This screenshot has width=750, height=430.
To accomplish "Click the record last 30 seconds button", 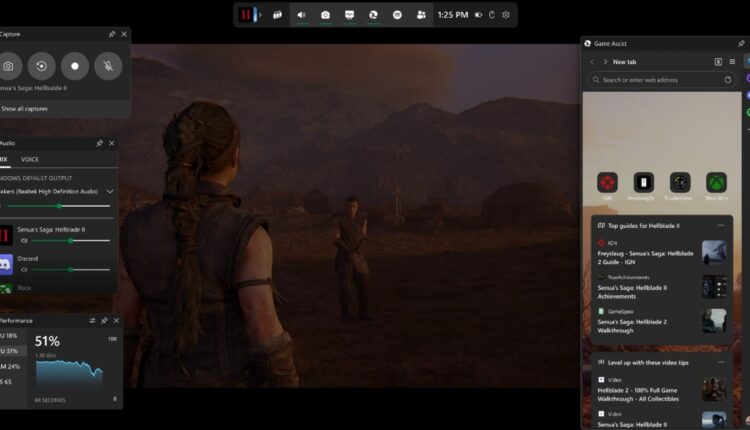I will coord(41,67).
